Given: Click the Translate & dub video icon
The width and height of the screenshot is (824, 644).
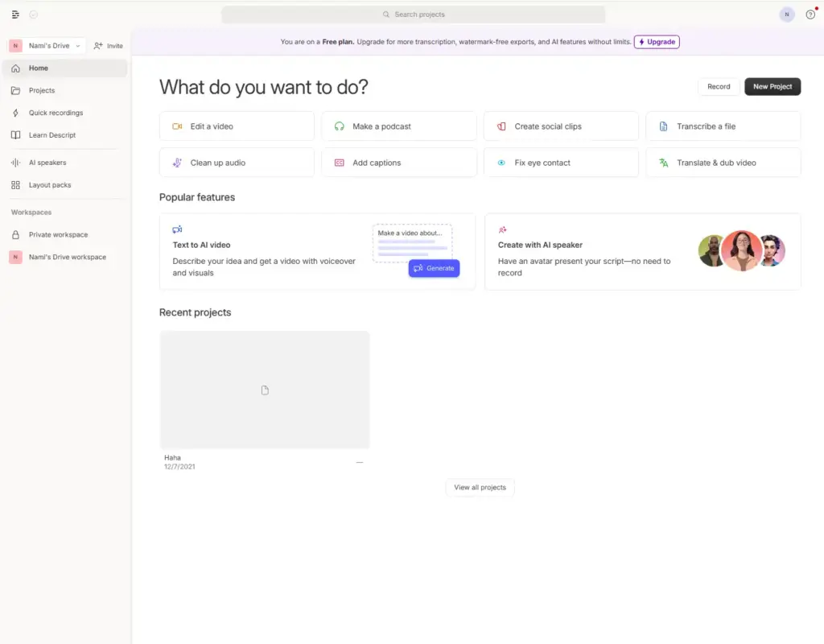Looking at the screenshot, I should (664, 163).
